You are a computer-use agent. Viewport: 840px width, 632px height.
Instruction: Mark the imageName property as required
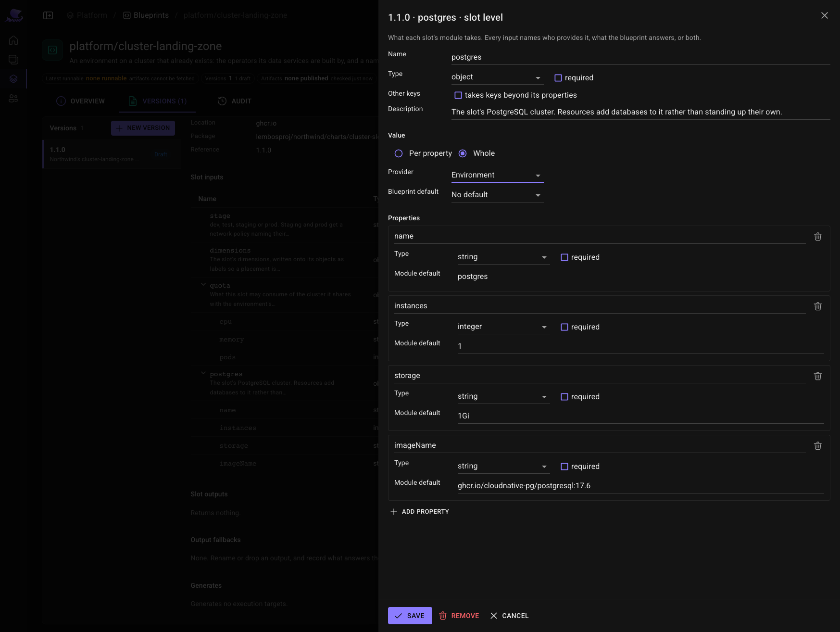[x=564, y=467]
